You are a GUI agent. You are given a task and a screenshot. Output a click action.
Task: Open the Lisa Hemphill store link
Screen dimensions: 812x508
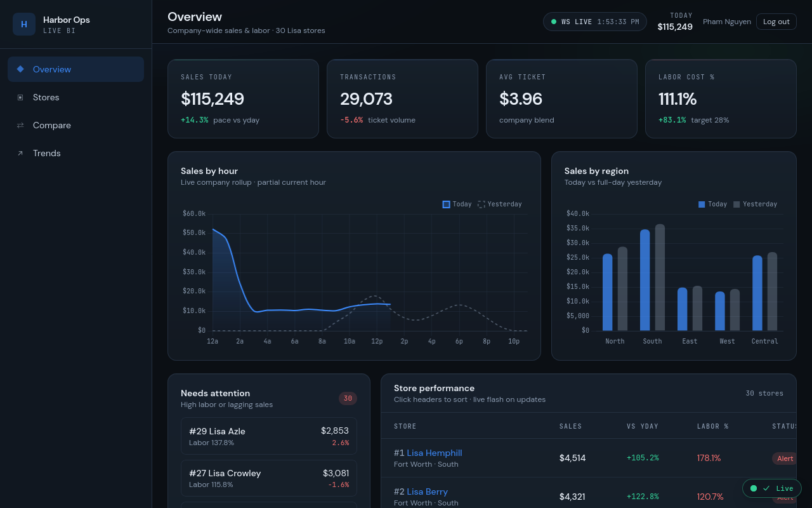(435, 453)
